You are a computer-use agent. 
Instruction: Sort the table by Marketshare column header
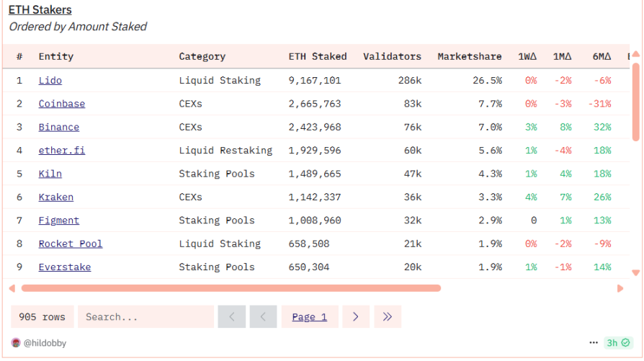click(x=469, y=56)
